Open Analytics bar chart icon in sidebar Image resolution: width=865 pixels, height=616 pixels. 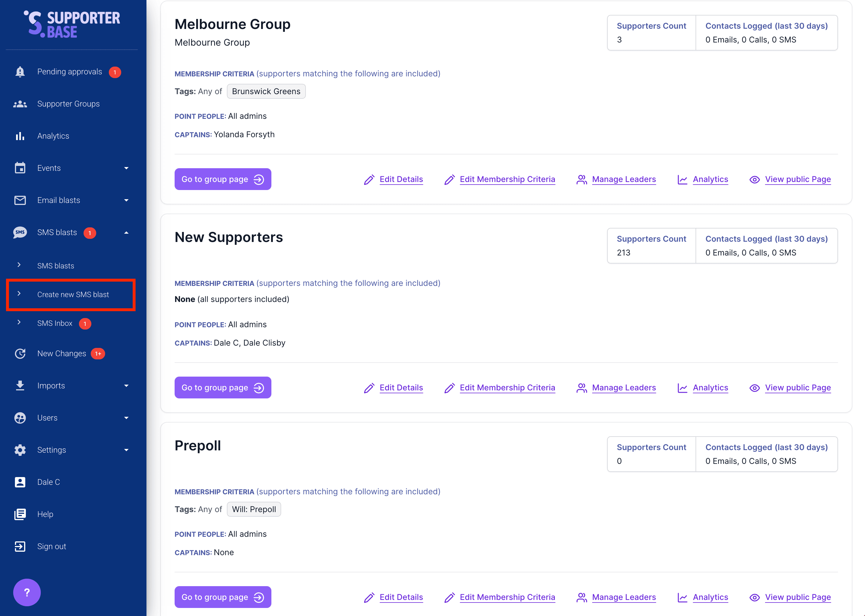[20, 136]
